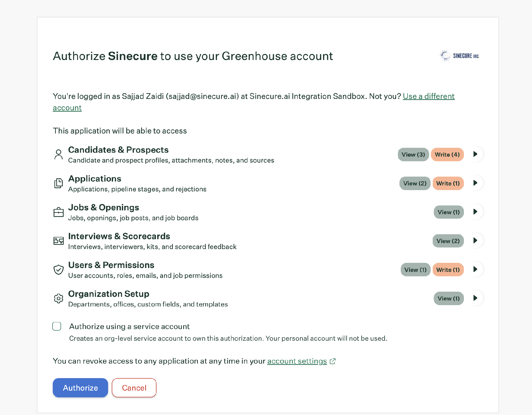Screen dimensions: 532x415
Task: Click 'Departments, offices, custom fields, and templates' text
Action: pyautogui.click(x=148, y=304)
